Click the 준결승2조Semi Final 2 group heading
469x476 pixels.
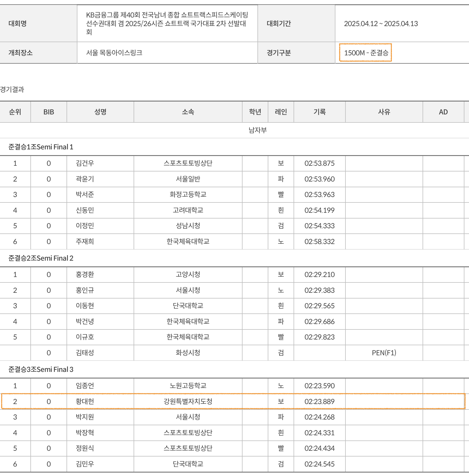[x=41, y=258]
